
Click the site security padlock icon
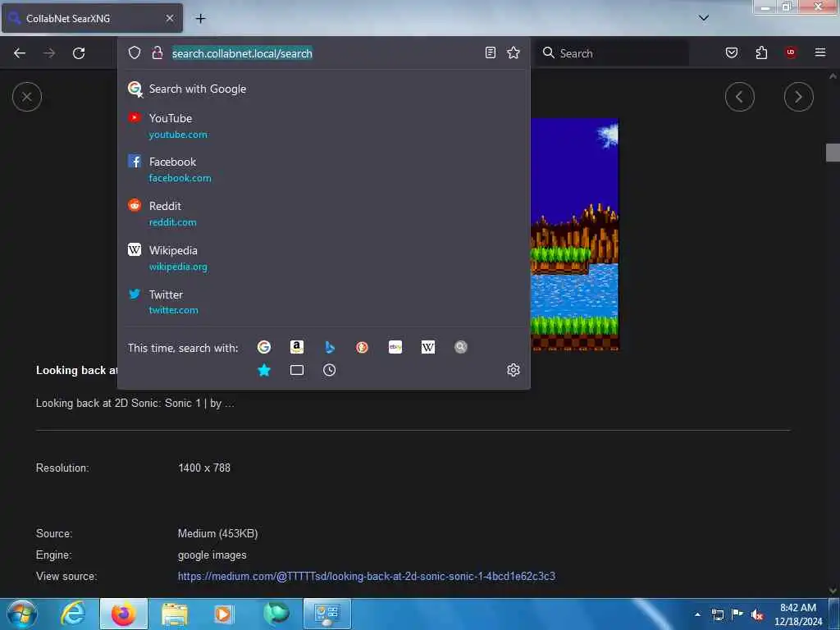tap(157, 52)
